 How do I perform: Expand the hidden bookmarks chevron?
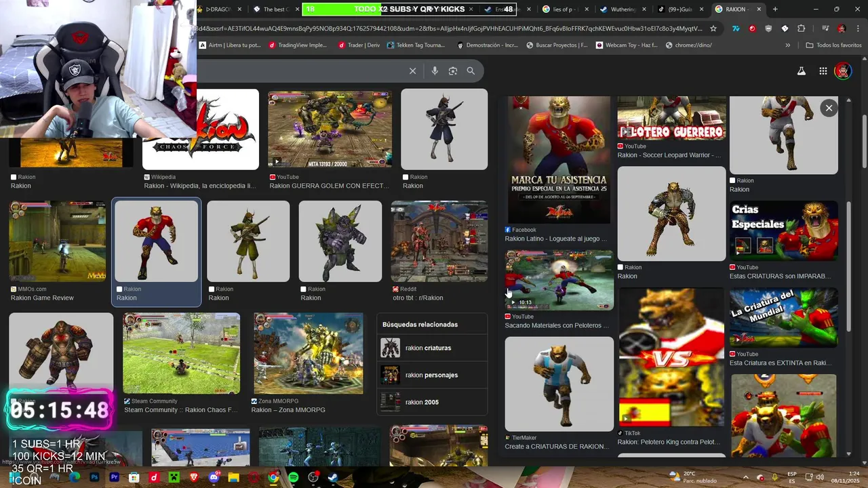pyautogui.click(x=787, y=45)
